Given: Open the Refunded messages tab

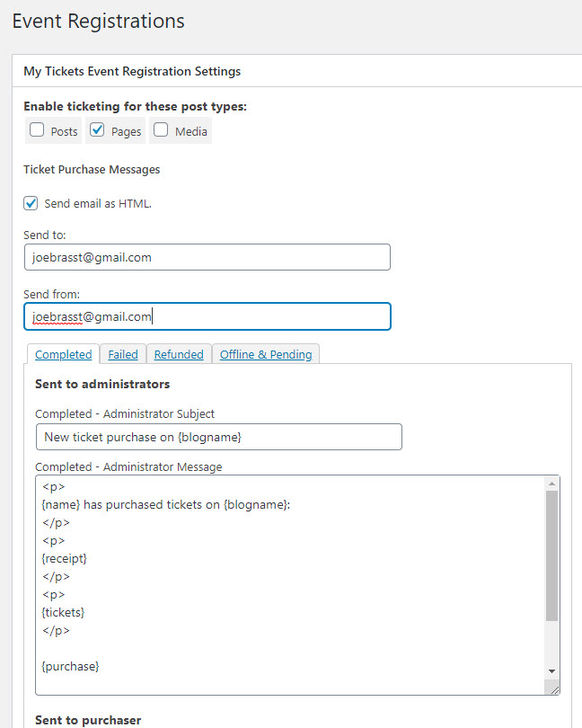Looking at the screenshot, I should tap(179, 354).
